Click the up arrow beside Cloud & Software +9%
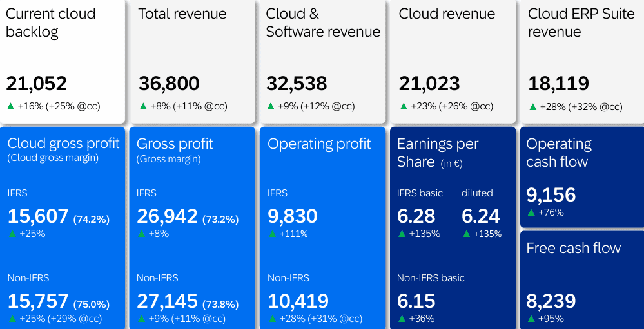The height and width of the screenshot is (329, 644). (271, 106)
